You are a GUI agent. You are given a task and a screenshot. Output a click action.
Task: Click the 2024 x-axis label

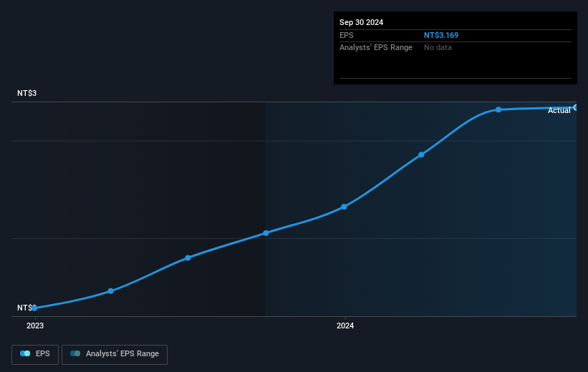tap(345, 326)
